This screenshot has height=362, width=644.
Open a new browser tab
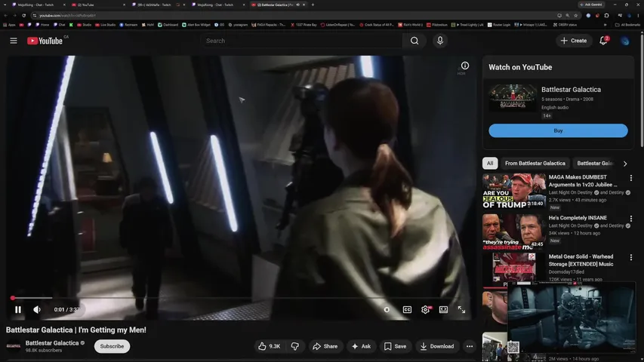[313, 5]
